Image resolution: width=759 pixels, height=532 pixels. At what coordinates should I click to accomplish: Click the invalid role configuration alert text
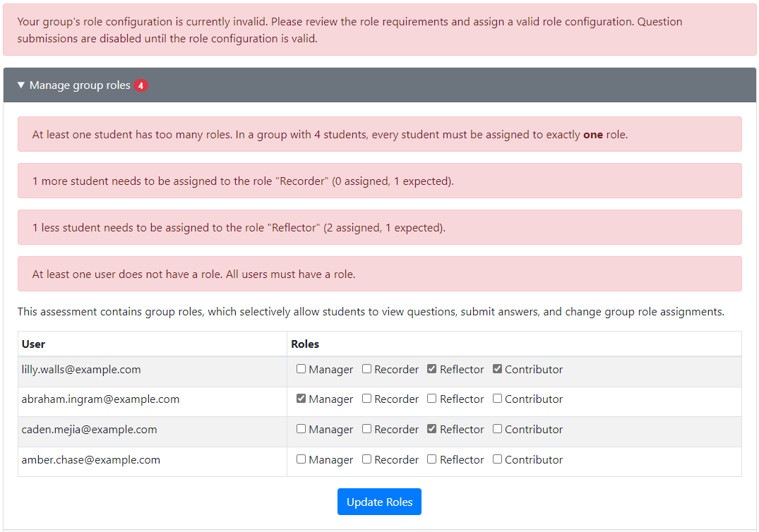[x=350, y=30]
